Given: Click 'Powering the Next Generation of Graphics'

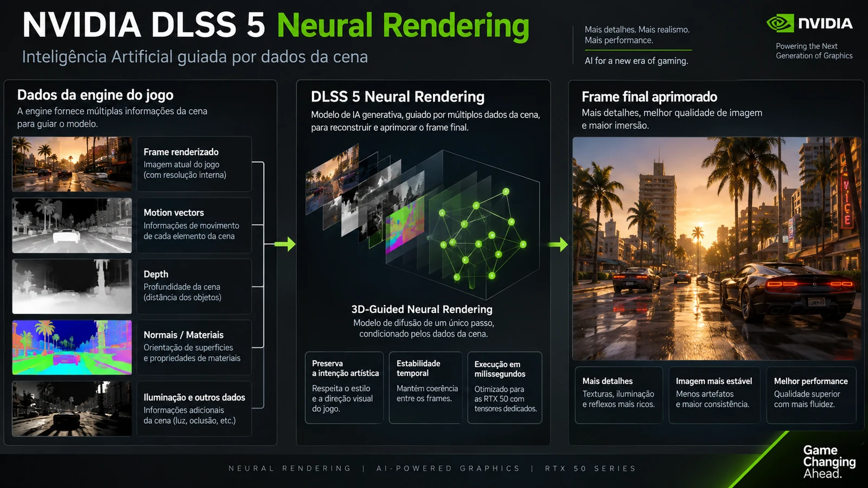Looking at the screenshot, I should click(x=814, y=51).
